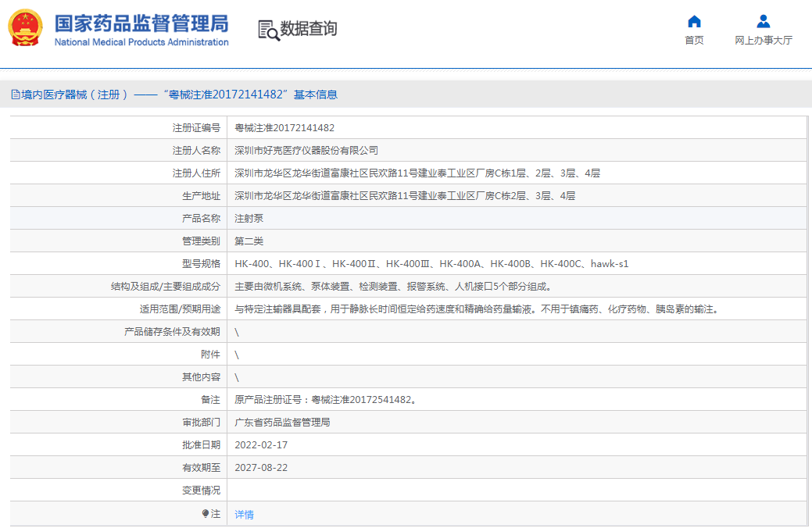Select remark 原产品注册证号 value
The image size is (812, 528).
[x=326, y=400]
